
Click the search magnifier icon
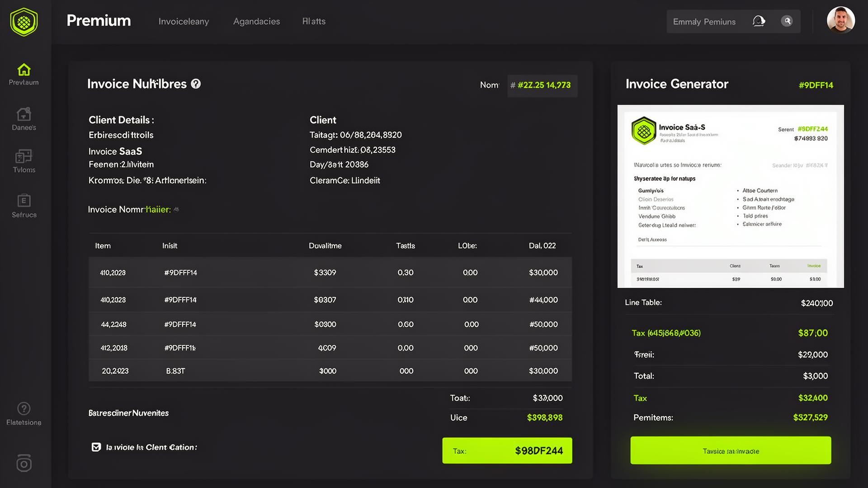click(x=787, y=21)
